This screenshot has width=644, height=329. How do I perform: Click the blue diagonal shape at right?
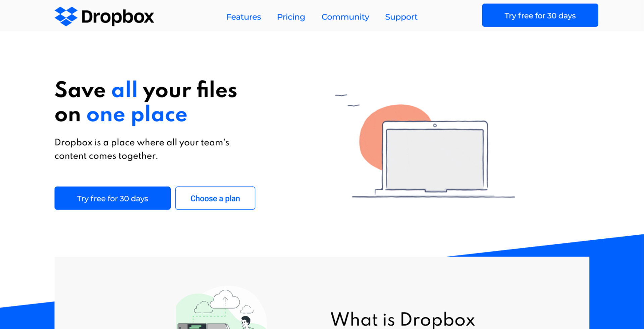pos(616,269)
